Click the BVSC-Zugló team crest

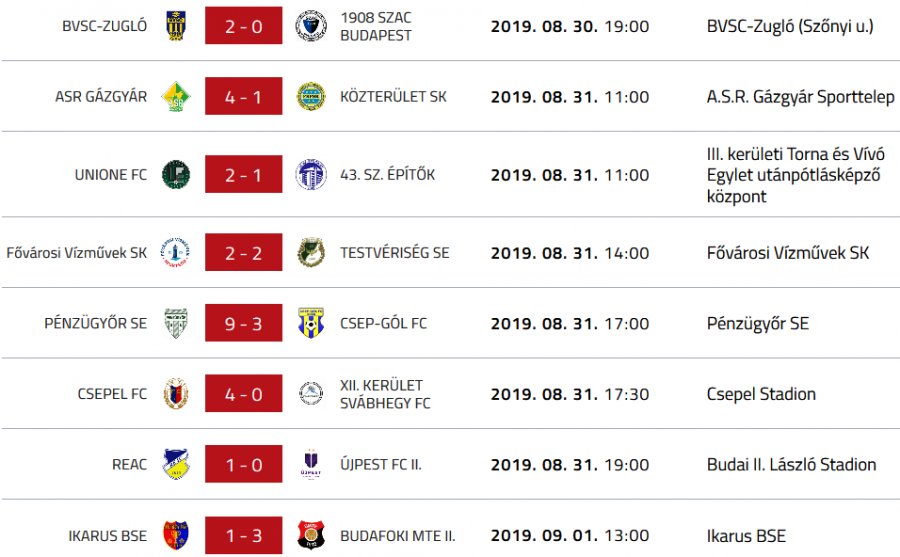[x=176, y=26]
